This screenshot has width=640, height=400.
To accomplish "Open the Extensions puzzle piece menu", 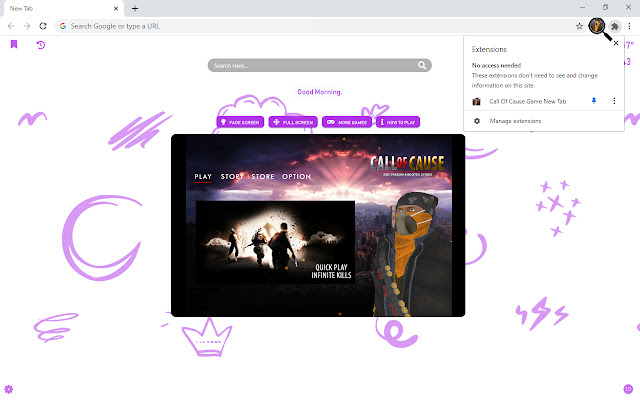I will tap(615, 27).
